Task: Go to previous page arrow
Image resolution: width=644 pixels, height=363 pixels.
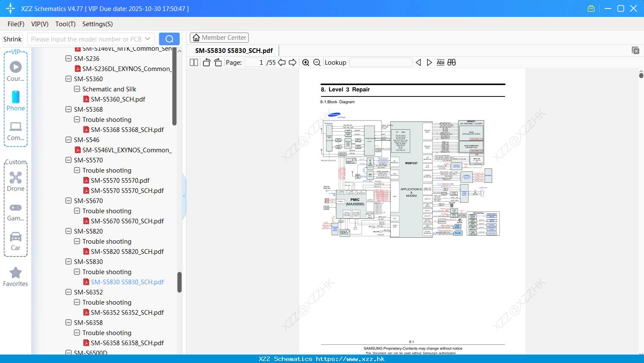Action: (x=282, y=62)
